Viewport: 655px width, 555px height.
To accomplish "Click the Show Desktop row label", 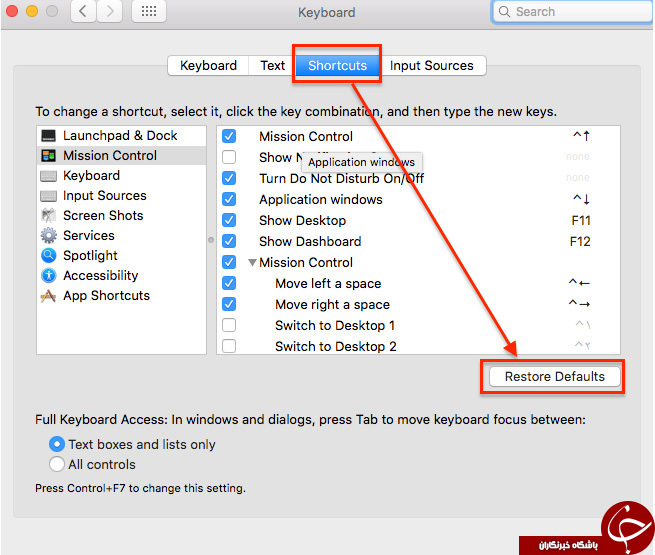I will tap(302, 220).
